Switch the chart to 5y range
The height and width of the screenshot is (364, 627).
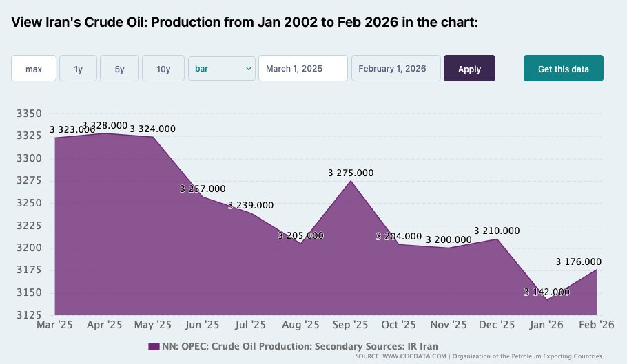120,69
